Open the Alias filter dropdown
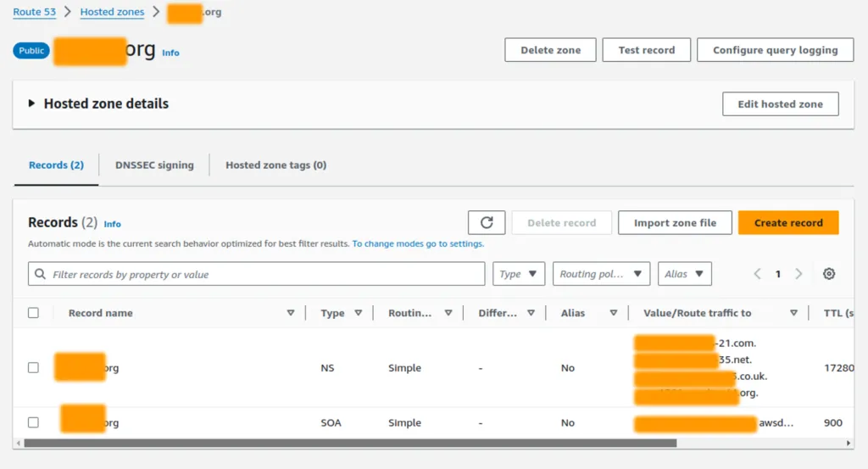Image resolution: width=868 pixels, height=469 pixels. 685,274
